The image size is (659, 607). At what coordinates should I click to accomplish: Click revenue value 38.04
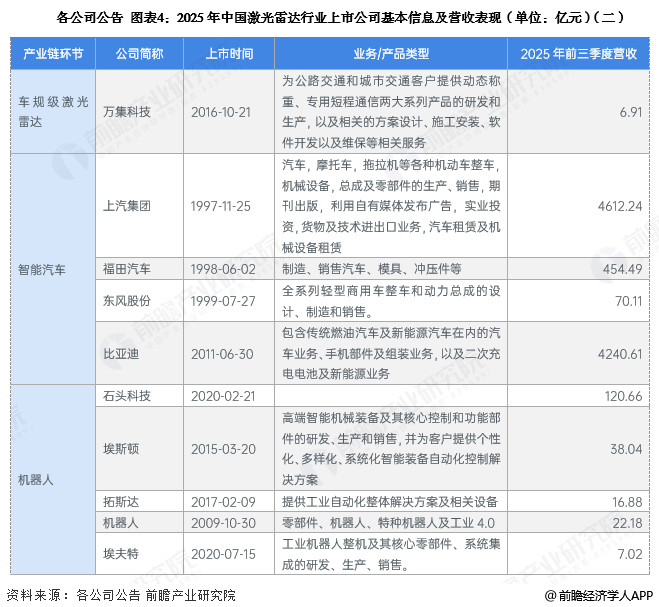[x=626, y=449]
